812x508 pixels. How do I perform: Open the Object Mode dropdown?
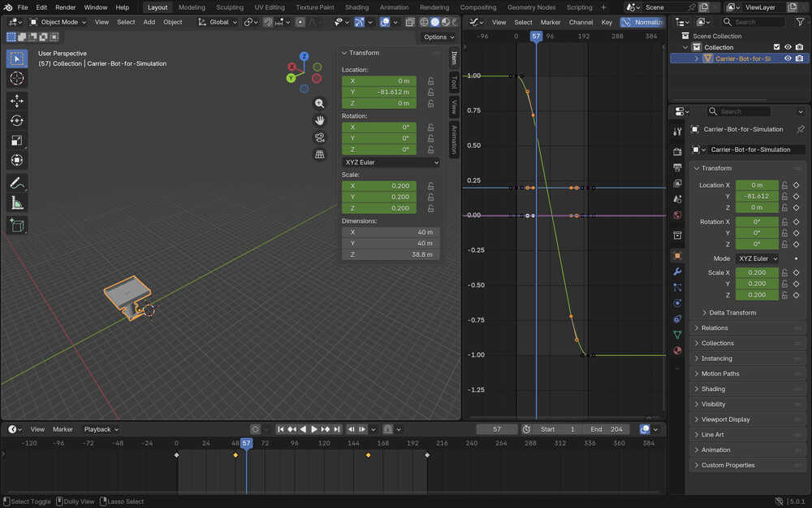(x=58, y=22)
